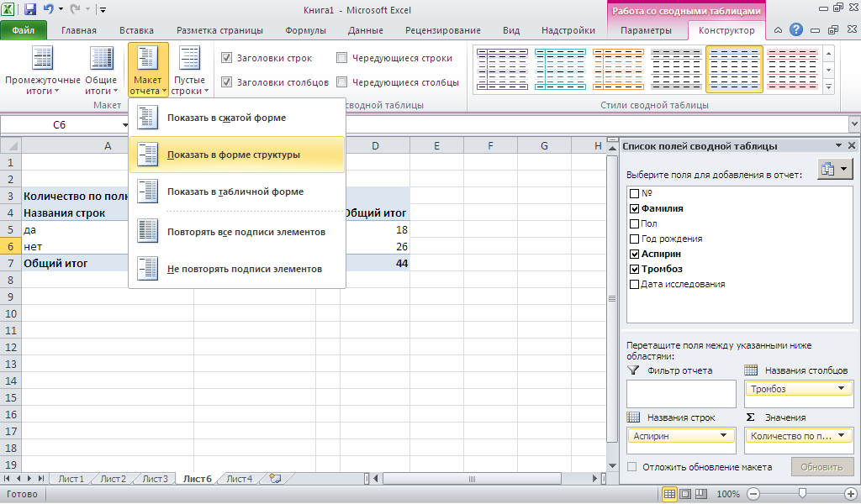861x504 pixels.
Task: Choose Показать в сжатой форме
Action: tap(236, 118)
